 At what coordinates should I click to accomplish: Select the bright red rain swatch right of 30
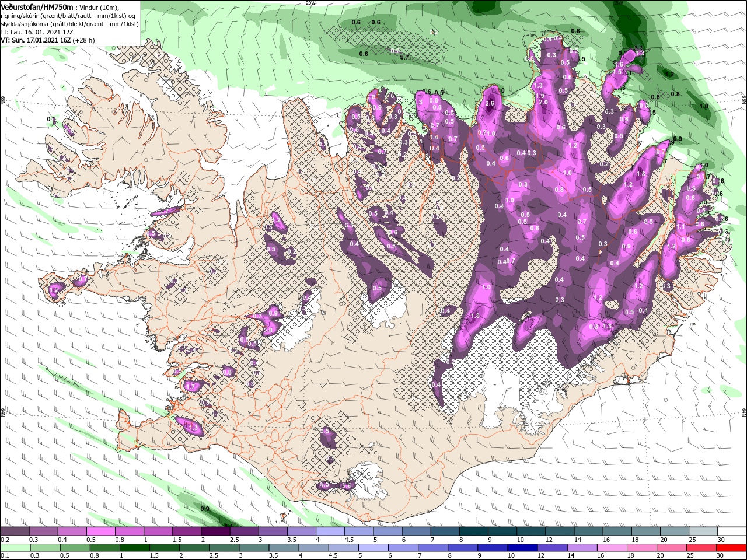click(732, 548)
